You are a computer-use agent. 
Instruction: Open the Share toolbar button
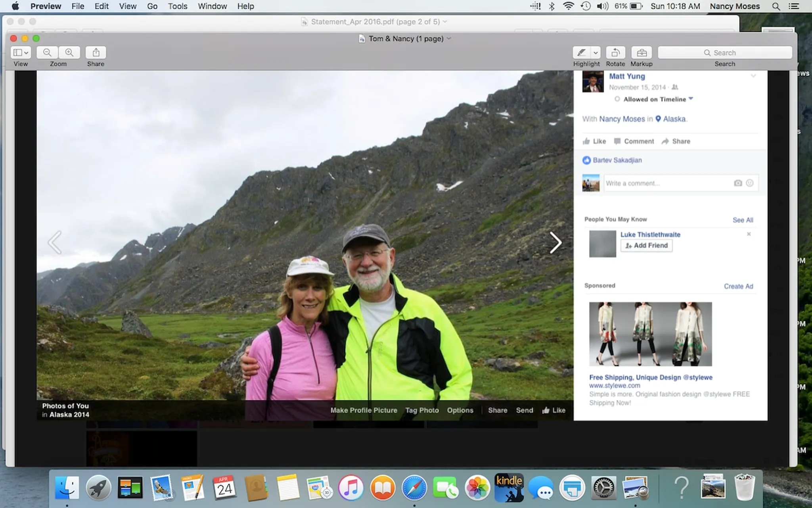click(x=96, y=52)
